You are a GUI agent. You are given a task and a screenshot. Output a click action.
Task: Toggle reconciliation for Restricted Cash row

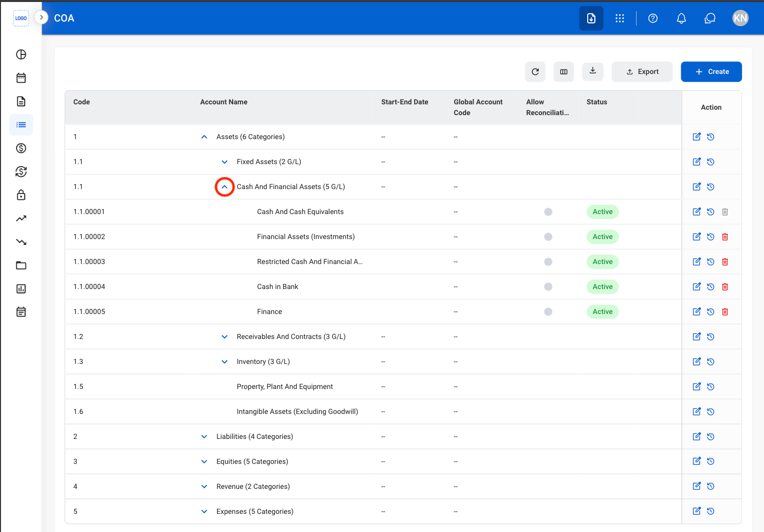point(548,262)
